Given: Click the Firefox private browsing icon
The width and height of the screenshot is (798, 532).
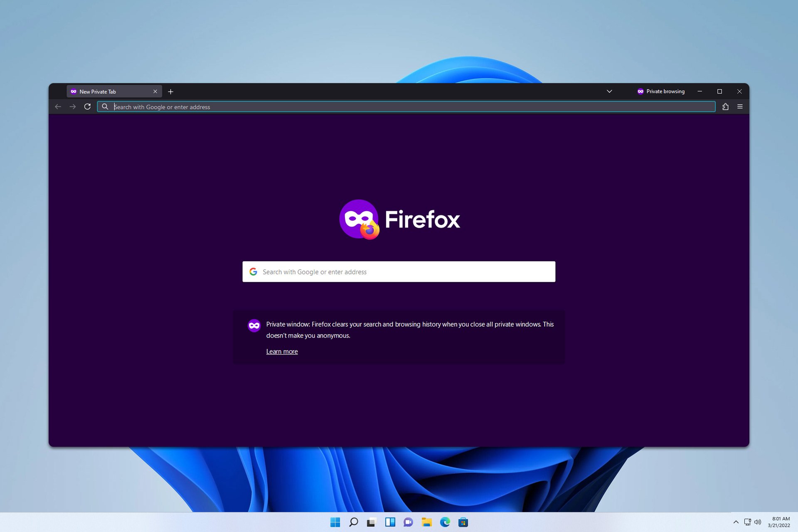Looking at the screenshot, I should [640, 91].
